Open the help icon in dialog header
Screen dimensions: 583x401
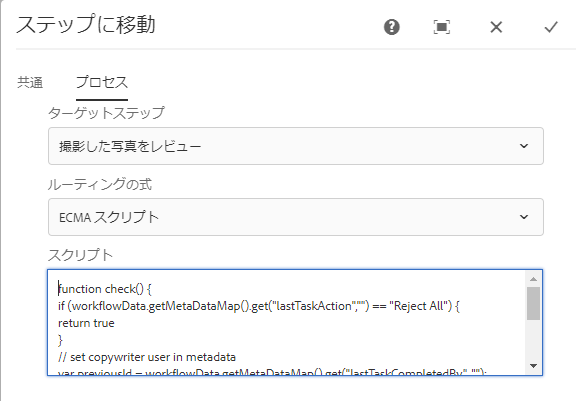point(392,27)
